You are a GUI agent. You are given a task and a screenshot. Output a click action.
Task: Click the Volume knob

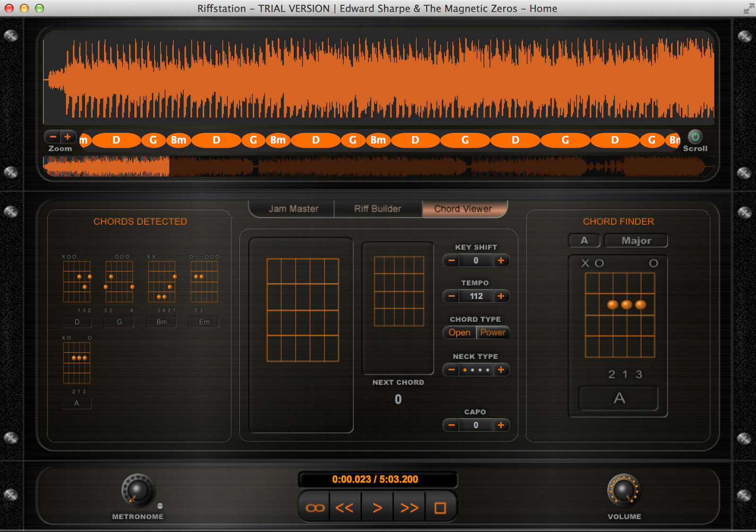click(623, 490)
